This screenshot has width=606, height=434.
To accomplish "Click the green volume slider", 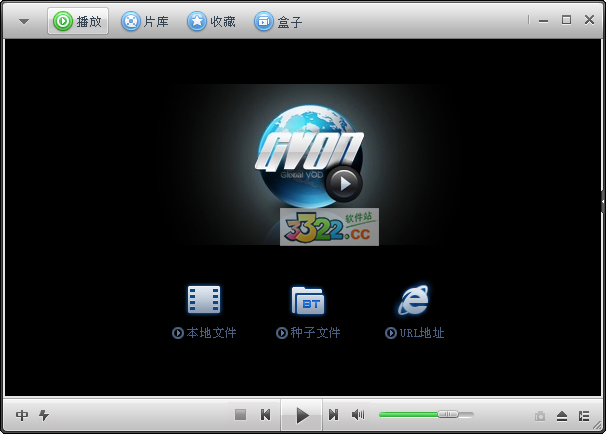I will [x=426, y=415].
